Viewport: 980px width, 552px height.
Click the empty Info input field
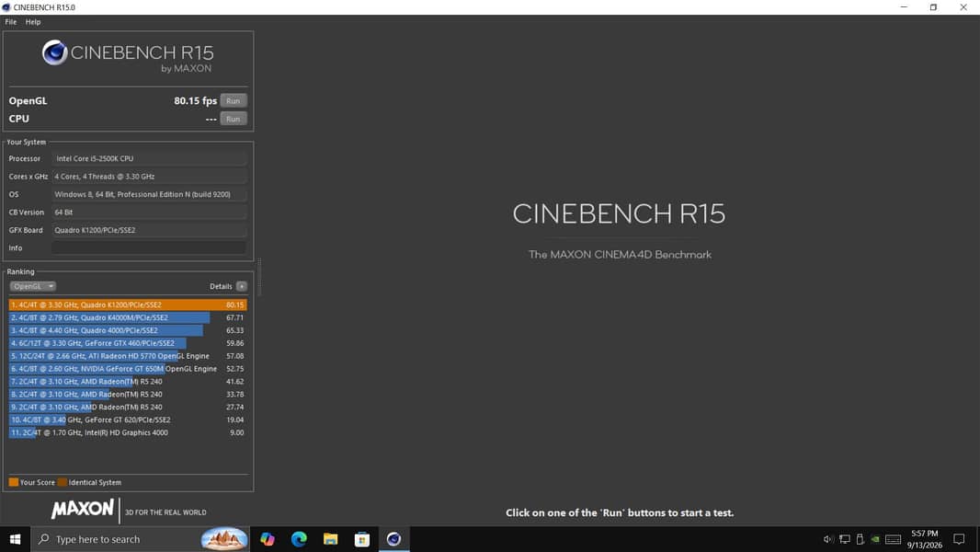point(149,248)
